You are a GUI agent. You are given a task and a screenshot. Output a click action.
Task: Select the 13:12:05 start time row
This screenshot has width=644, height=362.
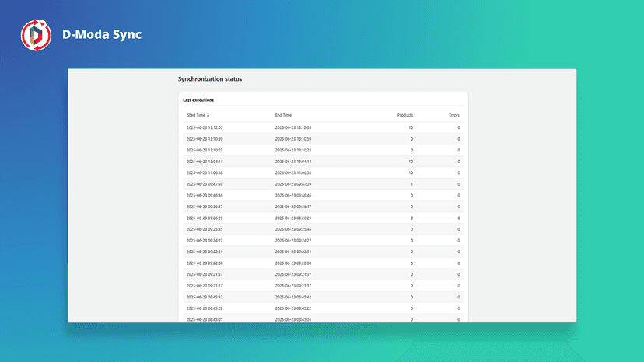click(324, 127)
